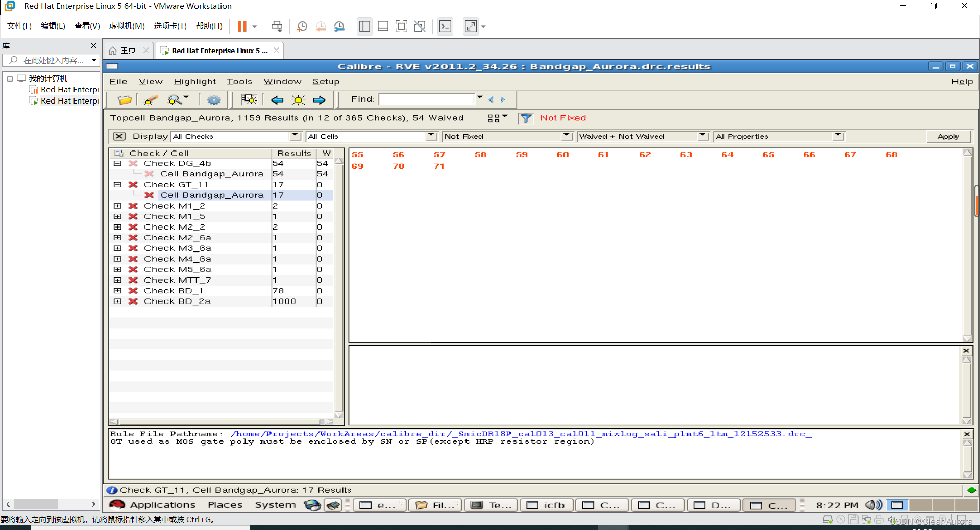Close the Display filter bar with X
Image resolution: width=980 pixels, height=530 pixels.
(119, 136)
